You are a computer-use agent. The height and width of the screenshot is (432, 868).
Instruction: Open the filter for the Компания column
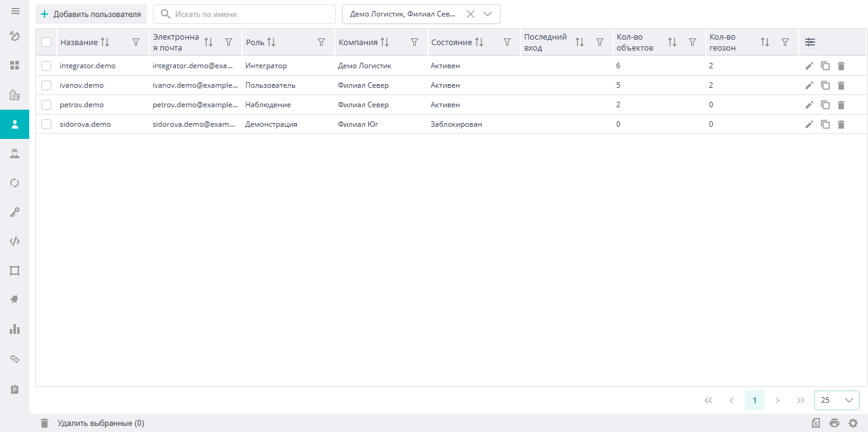coord(414,42)
